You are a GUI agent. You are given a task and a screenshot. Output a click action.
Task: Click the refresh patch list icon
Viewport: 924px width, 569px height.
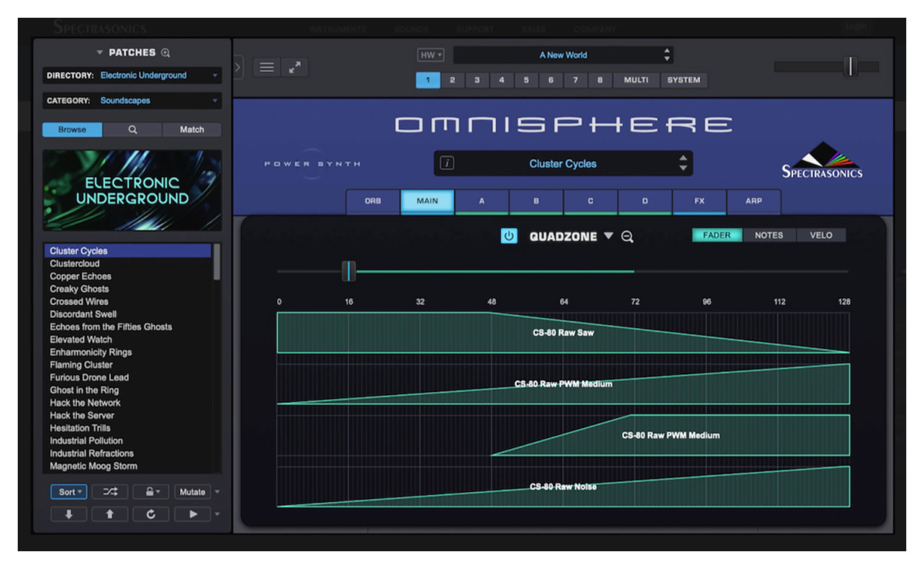click(151, 514)
